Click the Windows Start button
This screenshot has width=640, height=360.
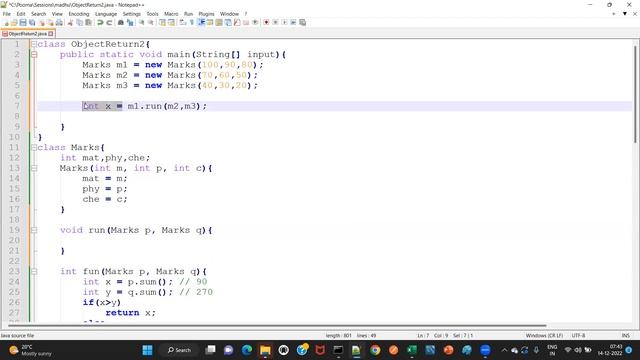tap(147, 350)
